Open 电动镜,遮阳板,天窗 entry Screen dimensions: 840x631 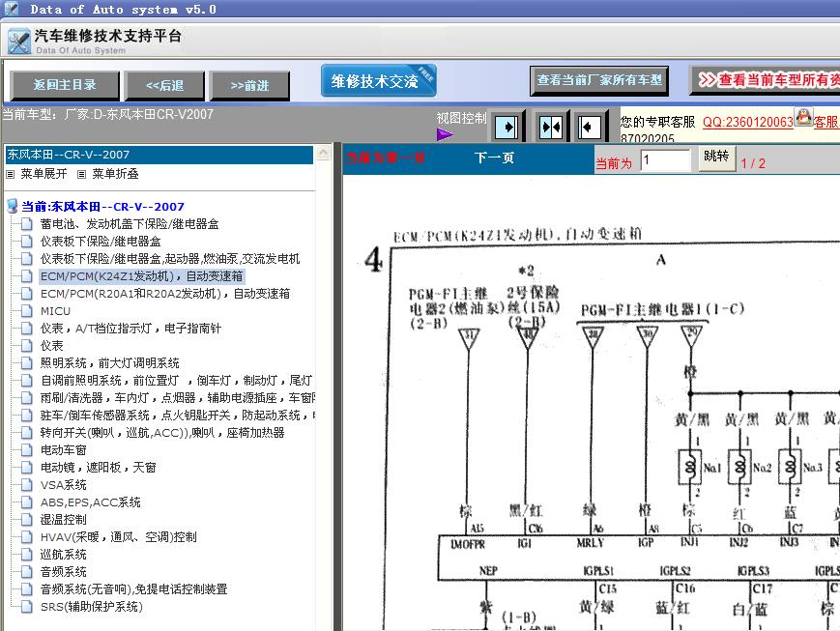pos(98,468)
